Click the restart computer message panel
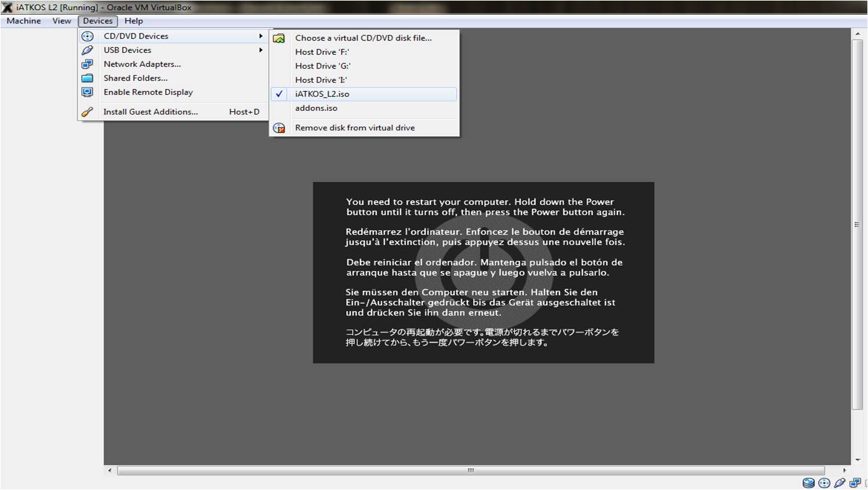This screenshot has width=868, height=490. [x=483, y=273]
